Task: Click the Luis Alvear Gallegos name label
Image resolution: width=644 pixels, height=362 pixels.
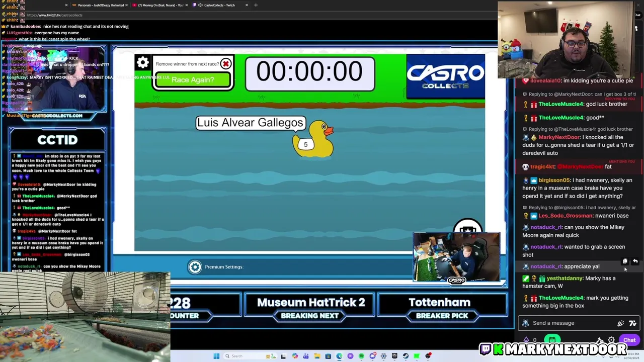Action: pyautogui.click(x=250, y=123)
